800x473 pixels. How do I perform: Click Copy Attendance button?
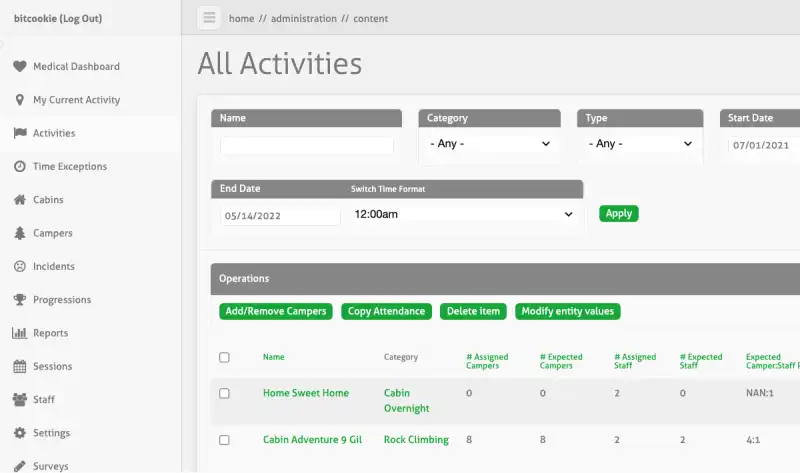coord(386,311)
